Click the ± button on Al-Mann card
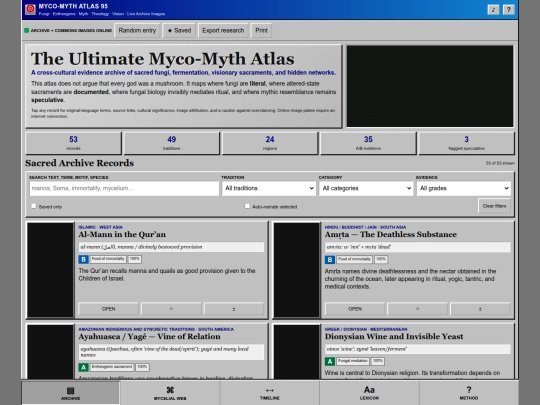This screenshot has width=540, height=405. (x=234, y=309)
